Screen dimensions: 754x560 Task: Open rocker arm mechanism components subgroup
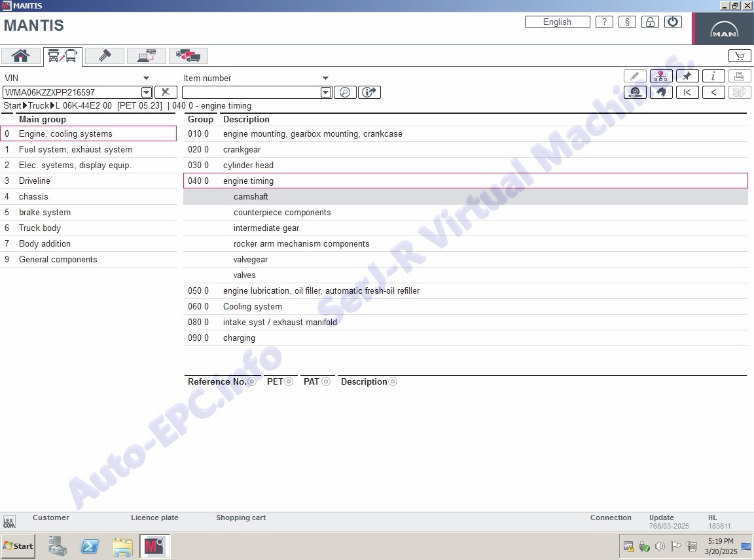pos(465,244)
